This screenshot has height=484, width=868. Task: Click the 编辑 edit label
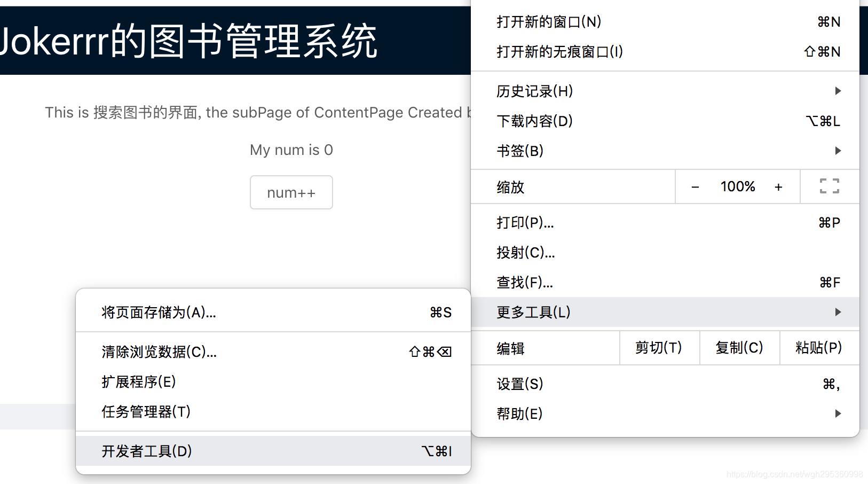(x=510, y=349)
